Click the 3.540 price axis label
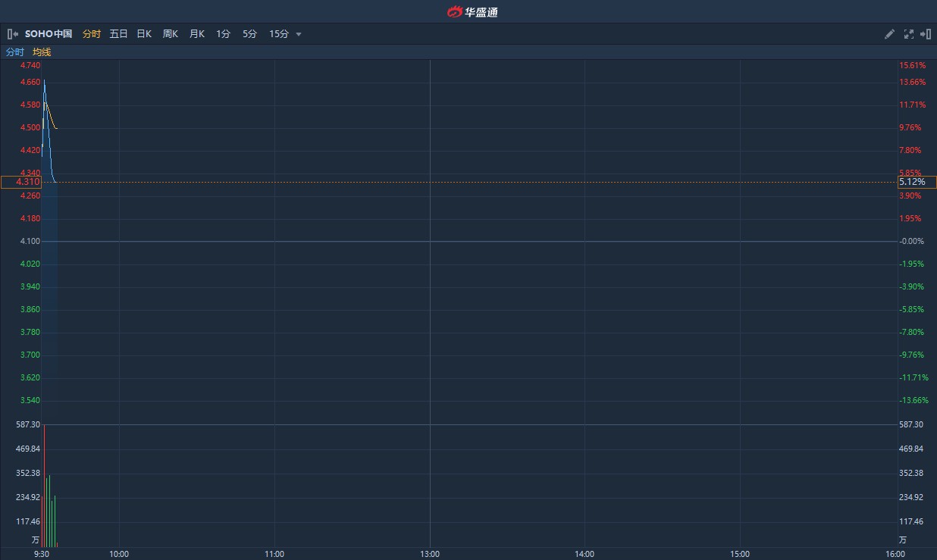The image size is (937, 560). pos(30,401)
